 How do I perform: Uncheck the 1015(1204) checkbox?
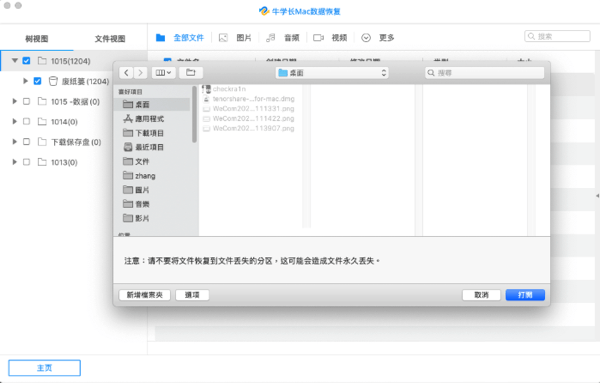[26, 61]
